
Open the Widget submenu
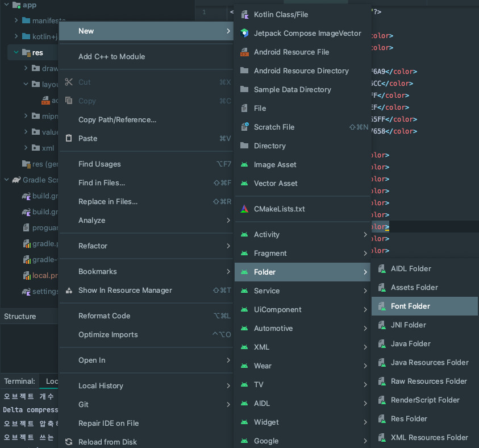click(302, 422)
